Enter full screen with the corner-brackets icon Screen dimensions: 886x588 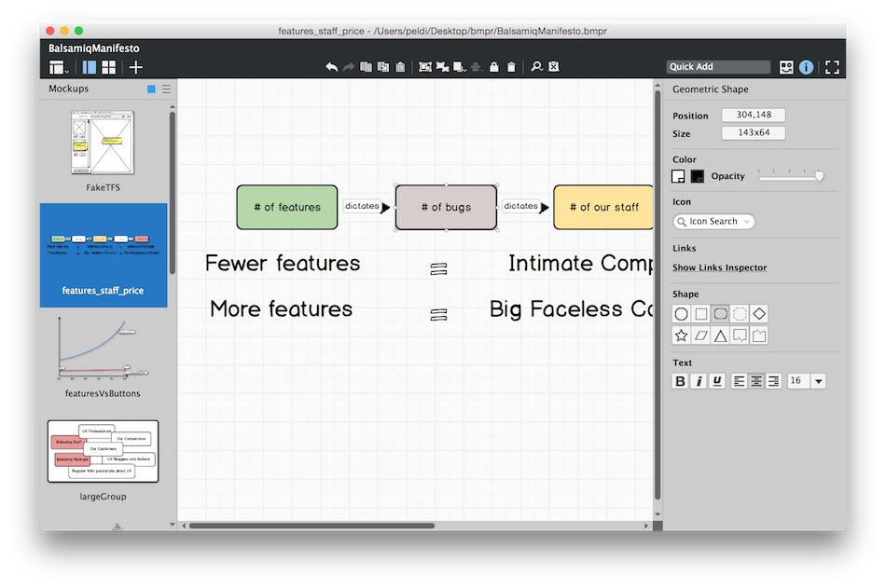(x=832, y=67)
